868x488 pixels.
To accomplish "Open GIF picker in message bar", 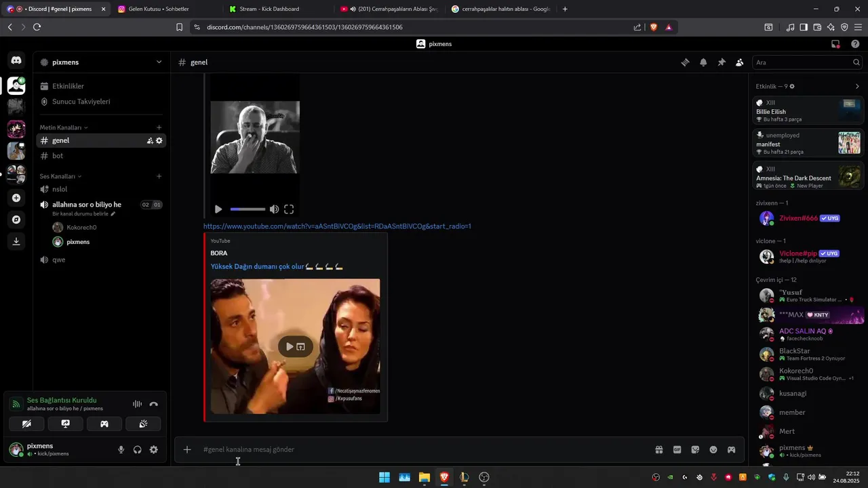I will click(677, 449).
